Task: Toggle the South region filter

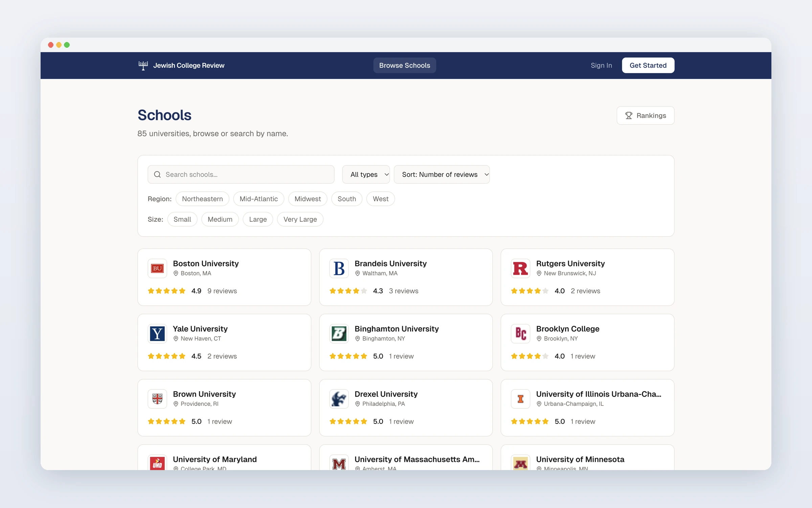Action: [347, 199]
